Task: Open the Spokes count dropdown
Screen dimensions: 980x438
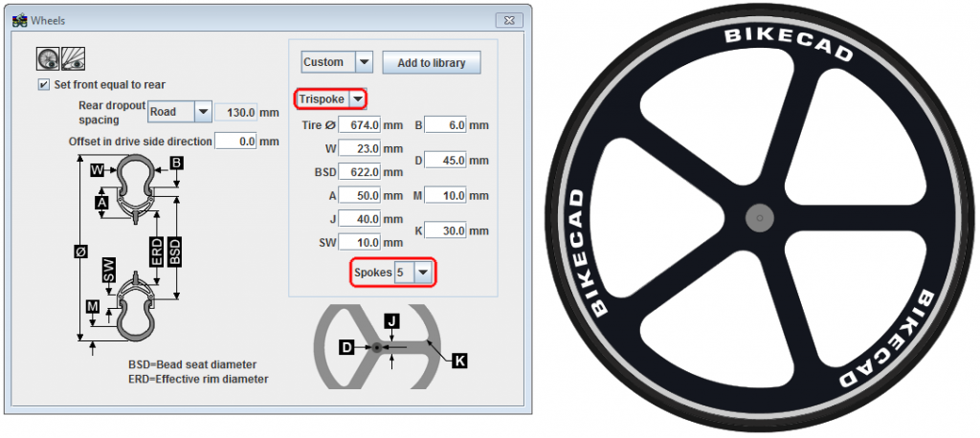Action: 423,273
